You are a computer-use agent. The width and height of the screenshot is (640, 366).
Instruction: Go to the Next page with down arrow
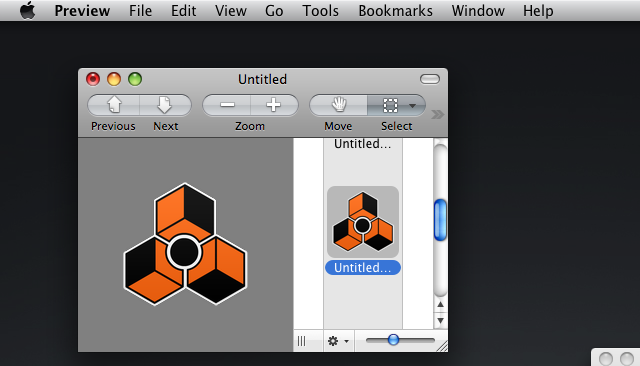[165, 105]
